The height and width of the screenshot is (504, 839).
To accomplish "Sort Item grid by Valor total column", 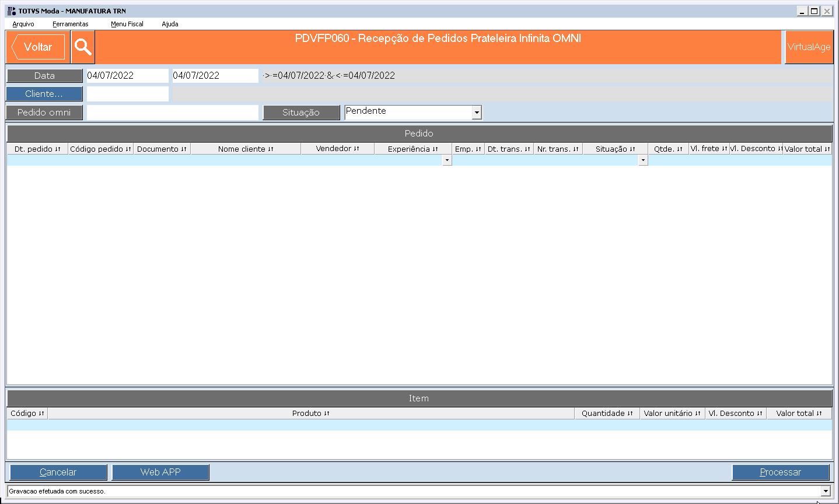I will click(x=799, y=414).
